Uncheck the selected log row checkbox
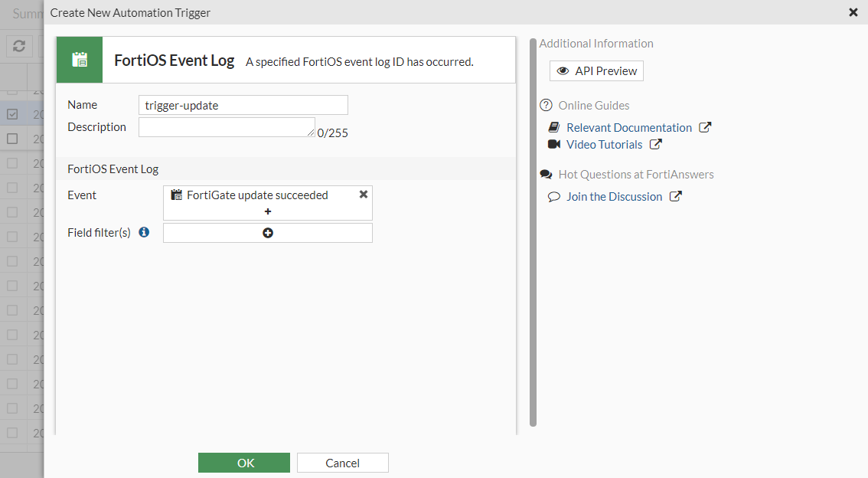 pos(12,114)
